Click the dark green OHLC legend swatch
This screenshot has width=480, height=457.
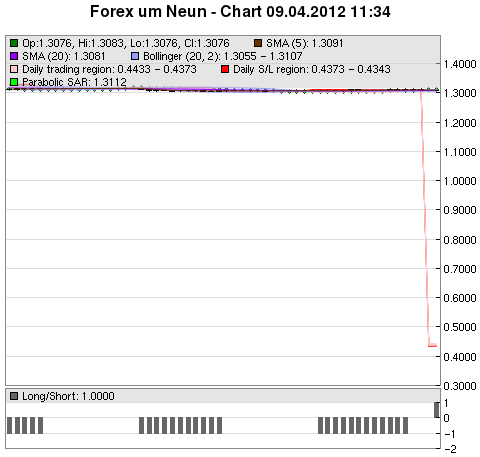tap(14, 43)
